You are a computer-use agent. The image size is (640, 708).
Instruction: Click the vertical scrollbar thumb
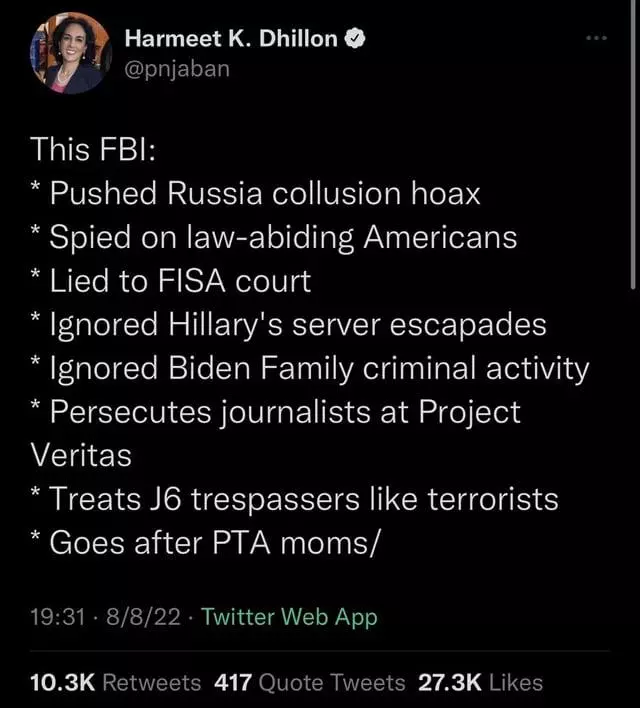click(x=633, y=144)
